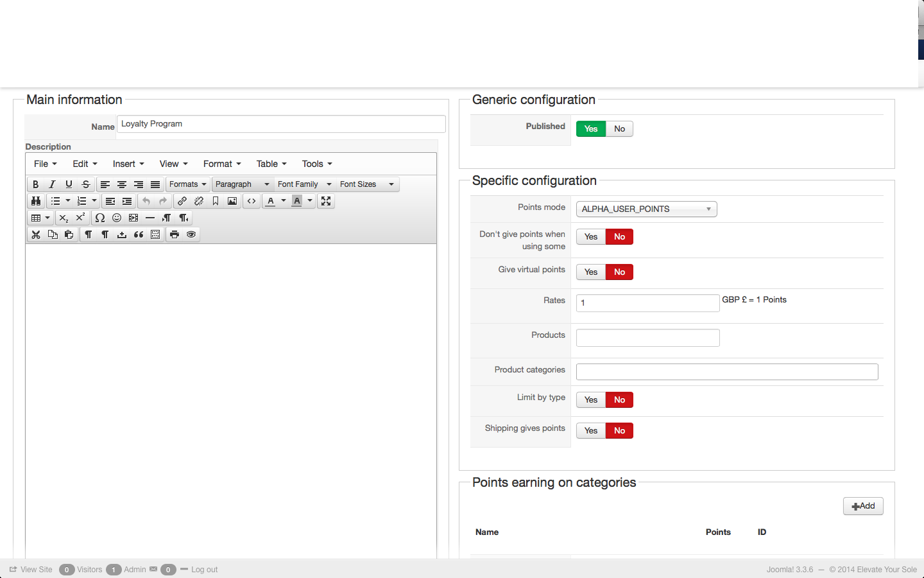Image resolution: width=924 pixels, height=578 pixels.
Task: Insert an anchor bookmark
Action: pyautogui.click(x=216, y=201)
